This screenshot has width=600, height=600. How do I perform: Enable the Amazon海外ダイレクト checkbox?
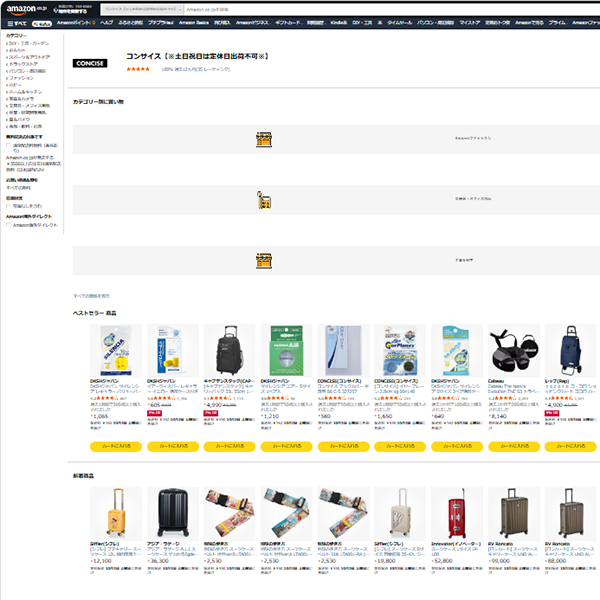point(8,225)
